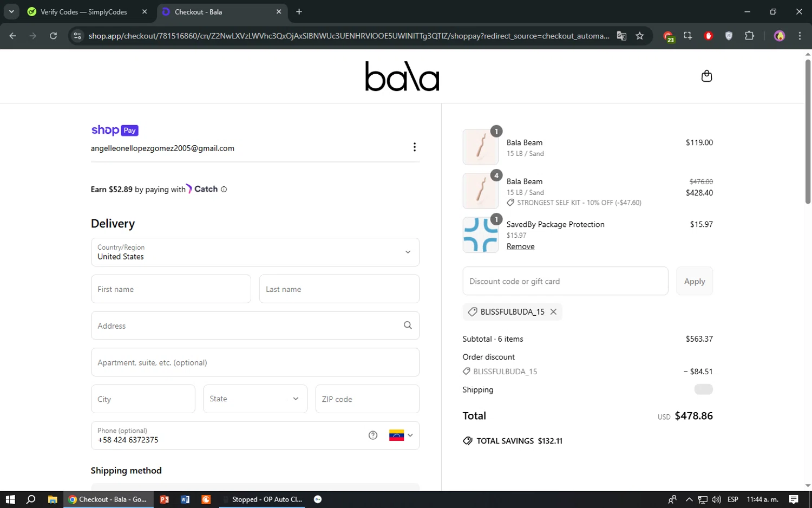The height and width of the screenshot is (508, 812).
Task: Click Discount code or gift card field
Action: click(x=565, y=281)
